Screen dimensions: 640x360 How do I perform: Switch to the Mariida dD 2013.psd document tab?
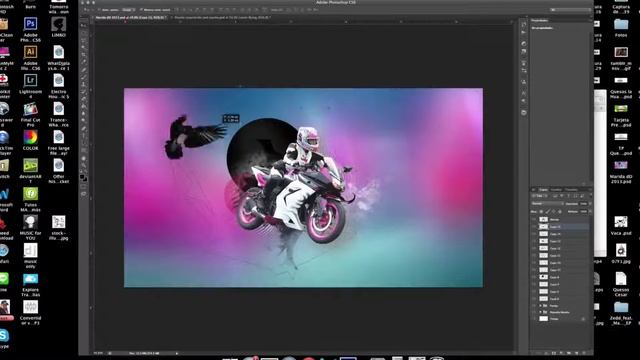[x=131, y=18]
